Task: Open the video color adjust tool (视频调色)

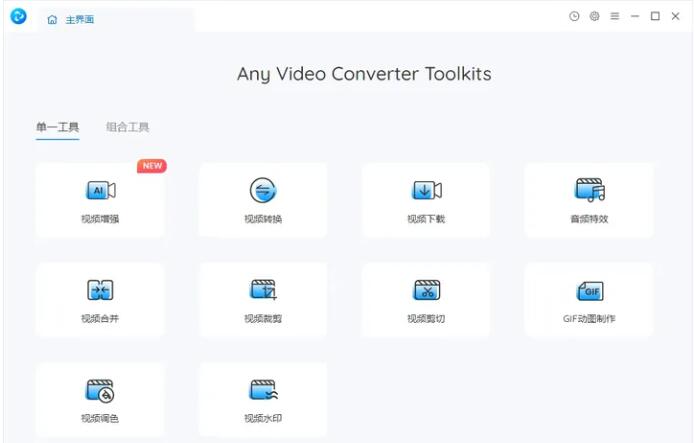Action: click(100, 400)
